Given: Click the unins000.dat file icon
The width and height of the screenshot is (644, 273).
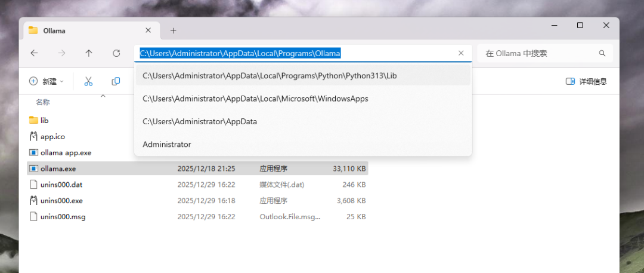Looking at the screenshot, I should pyautogui.click(x=33, y=185).
